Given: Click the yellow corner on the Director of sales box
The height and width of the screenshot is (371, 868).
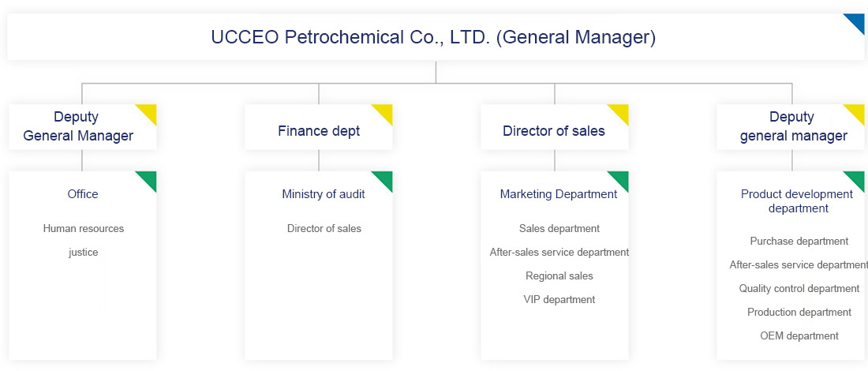Looking at the screenshot, I should pyautogui.click(x=621, y=111).
